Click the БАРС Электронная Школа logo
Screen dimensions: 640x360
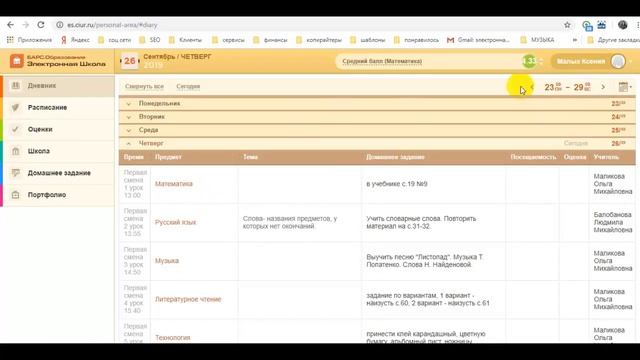pyautogui.click(x=58, y=61)
